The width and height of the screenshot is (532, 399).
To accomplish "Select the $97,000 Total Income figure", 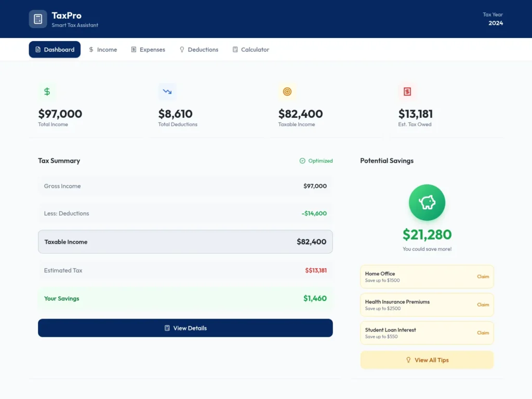I will [x=60, y=114].
